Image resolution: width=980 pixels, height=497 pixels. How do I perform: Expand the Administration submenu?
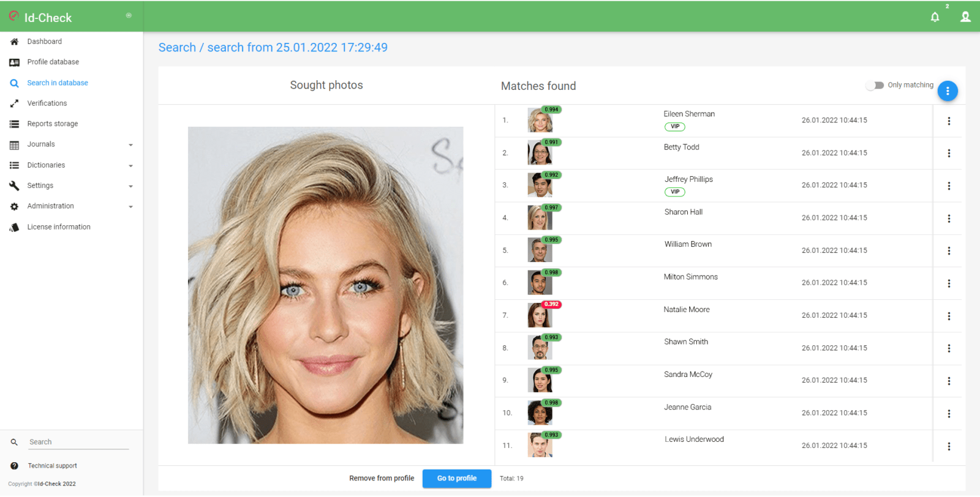tap(130, 207)
